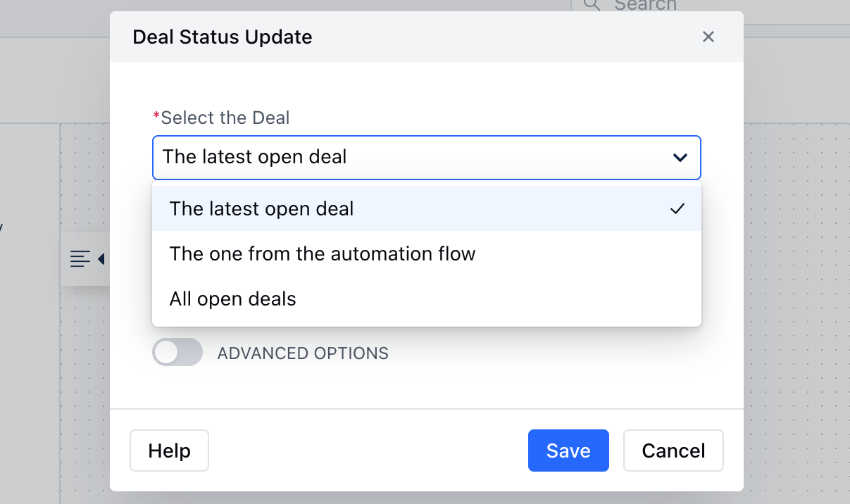
Task: Click the checkmark beside latest open deal
Action: point(677,208)
